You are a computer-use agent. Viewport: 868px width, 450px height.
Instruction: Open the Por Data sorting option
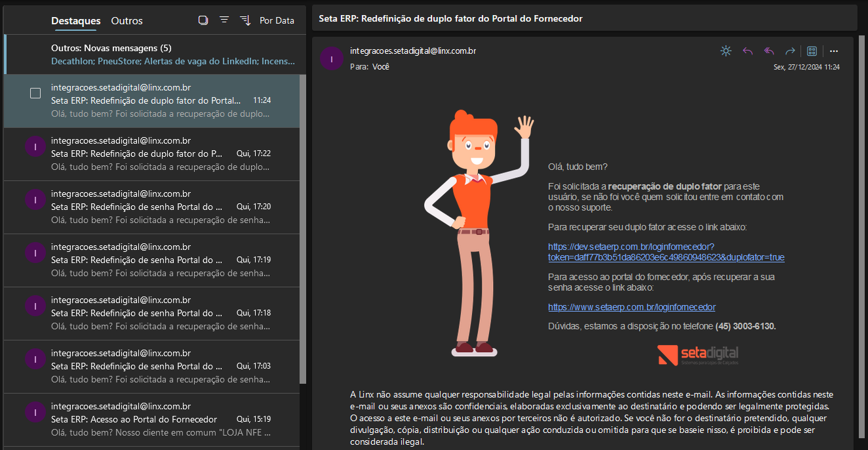point(277,20)
